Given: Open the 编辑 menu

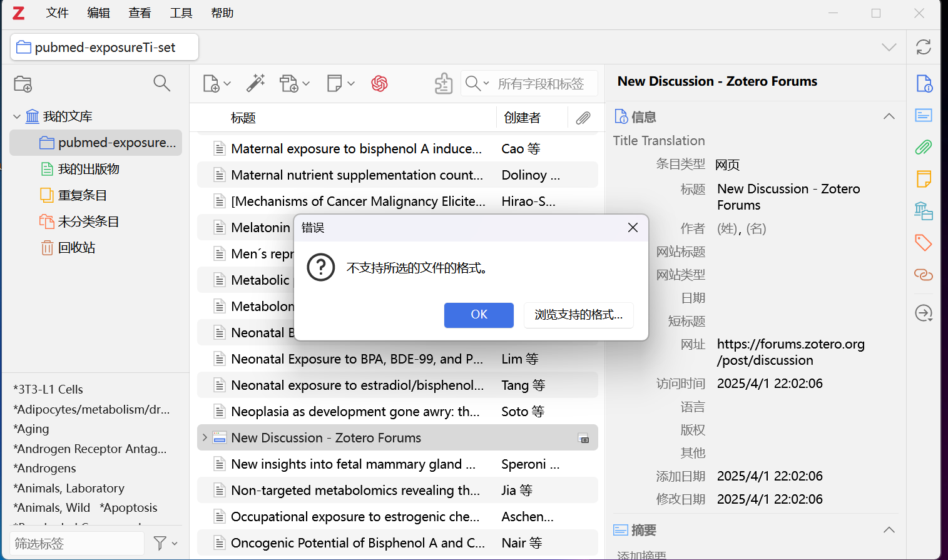Looking at the screenshot, I should 98,13.
